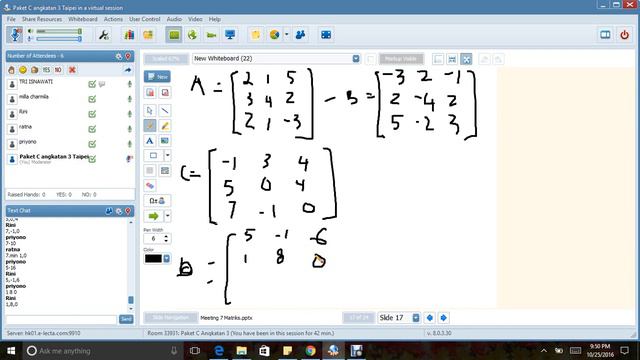The height and width of the screenshot is (360, 640).
Task: Open the User Control menu
Action: (x=144, y=19)
